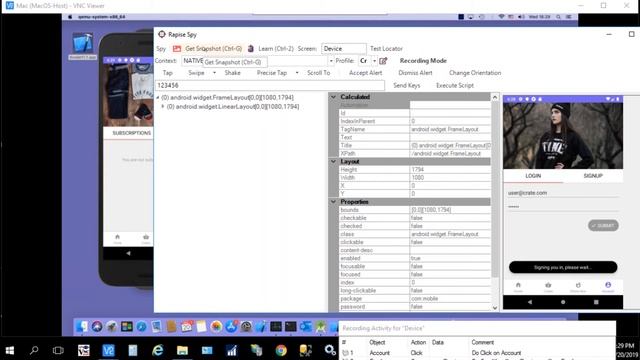
Task: Click the properties panel scroll-up arrow
Action: [495, 97]
